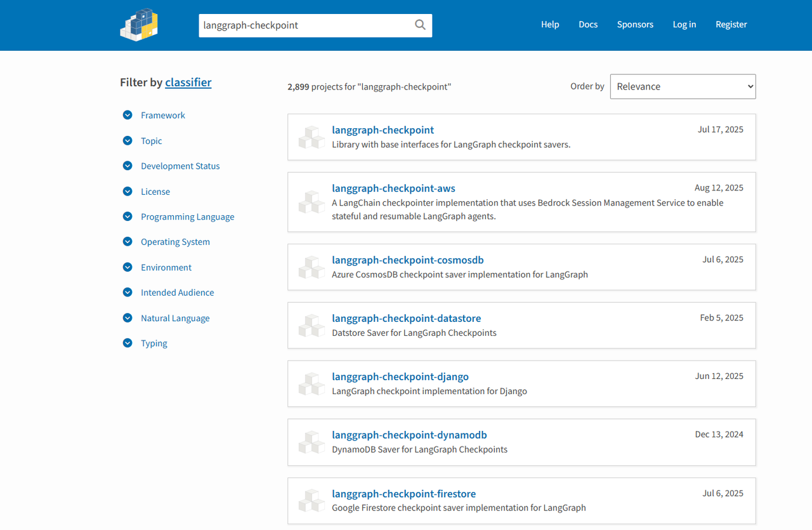The image size is (812, 530).
Task: Expand the Programming Language filter
Action: pyautogui.click(x=187, y=217)
